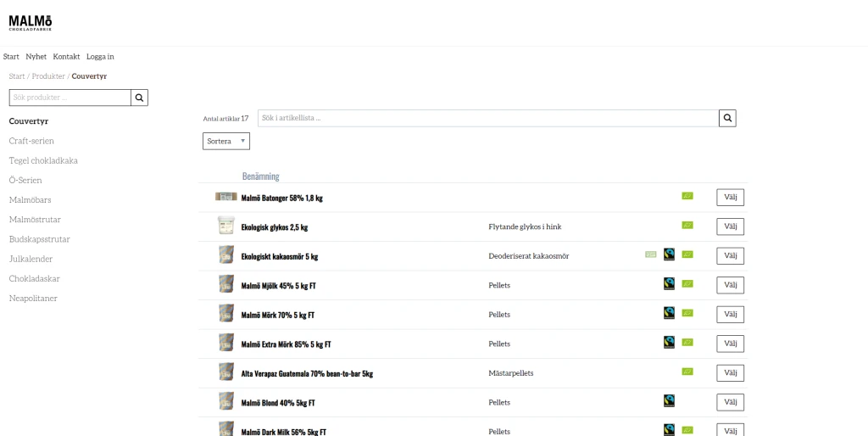Open the Nyhet menu item
The height and width of the screenshot is (436, 868).
36,57
